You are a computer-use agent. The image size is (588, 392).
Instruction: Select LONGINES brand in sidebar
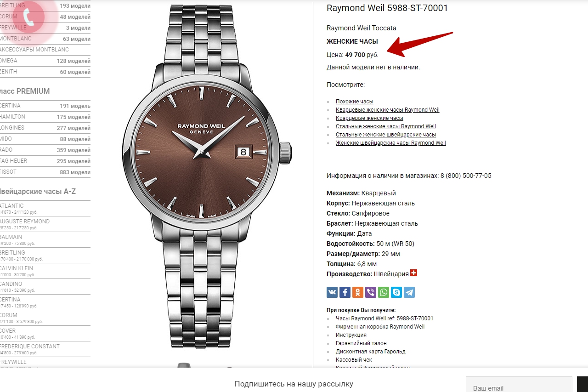point(45,128)
